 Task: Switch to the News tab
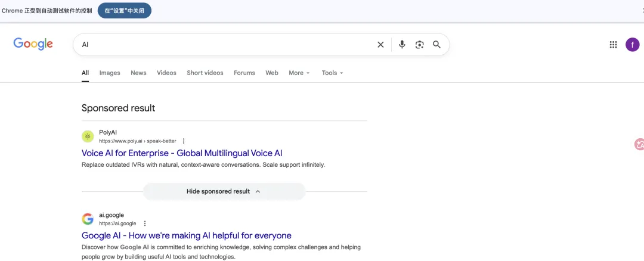[138, 73]
